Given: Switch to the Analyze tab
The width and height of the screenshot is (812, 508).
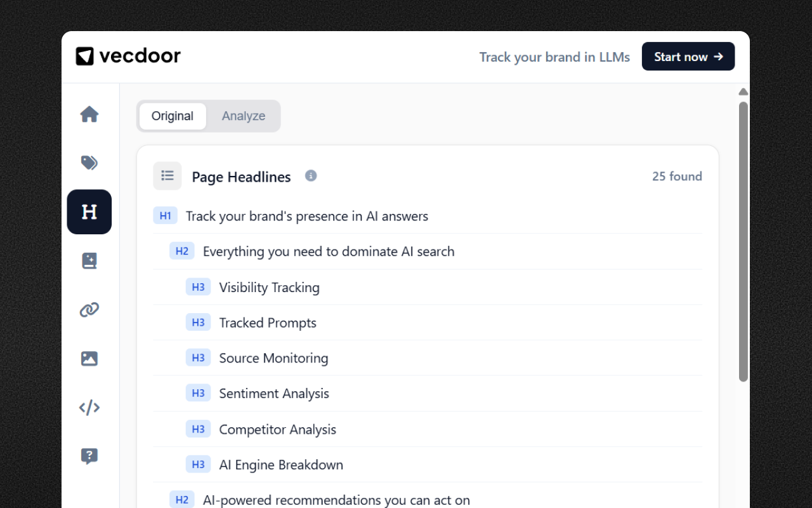Looking at the screenshot, I should (x=243, y=116).
